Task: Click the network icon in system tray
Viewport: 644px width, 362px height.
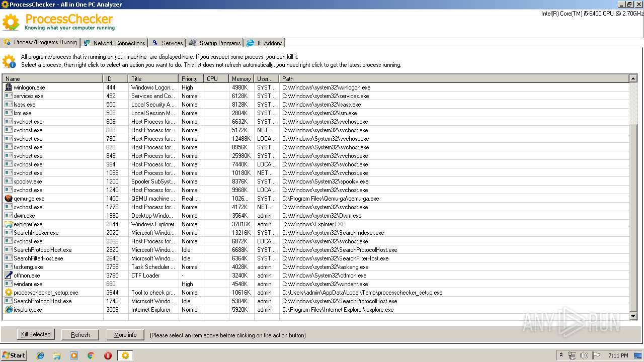Action: pyautogui.click(x=572, y=355)
